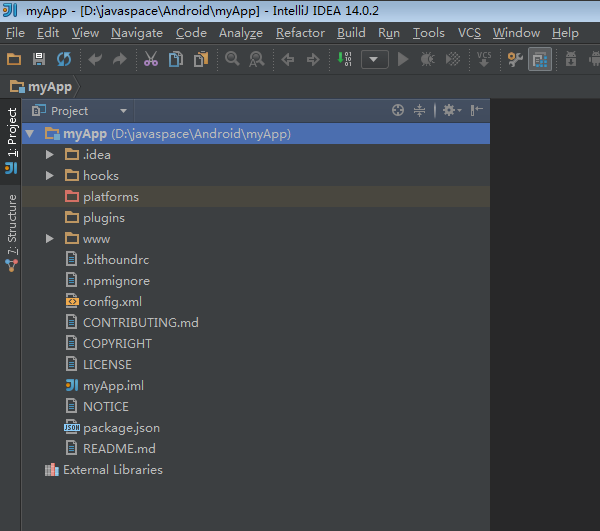Select the README.md file
The image size is (600, 531).
point(256,448)
